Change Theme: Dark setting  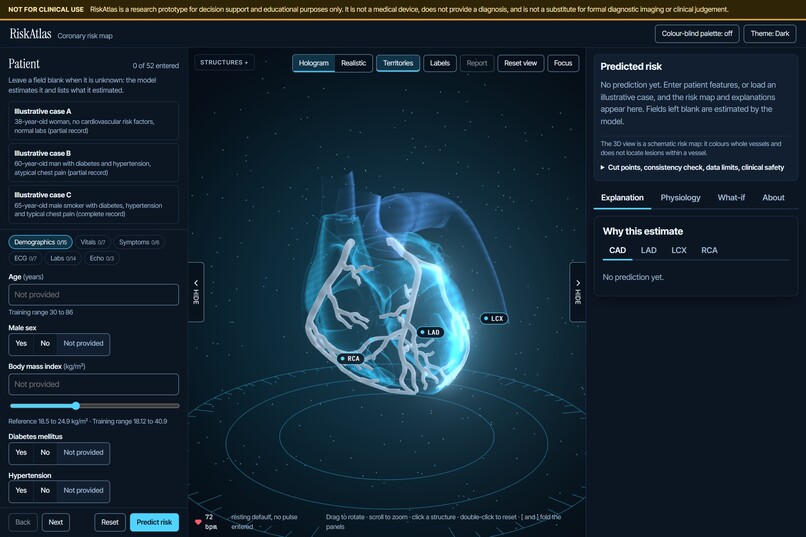tap(770, 34)
